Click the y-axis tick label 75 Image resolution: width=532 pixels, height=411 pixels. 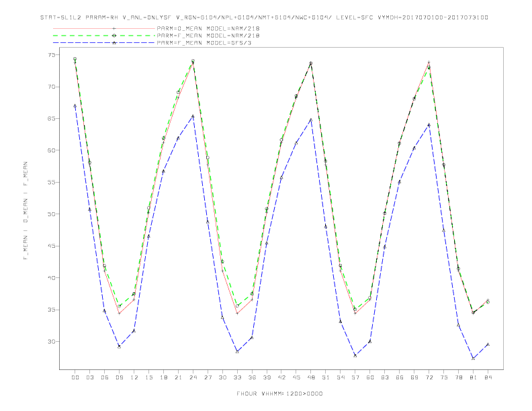(51, 55)
